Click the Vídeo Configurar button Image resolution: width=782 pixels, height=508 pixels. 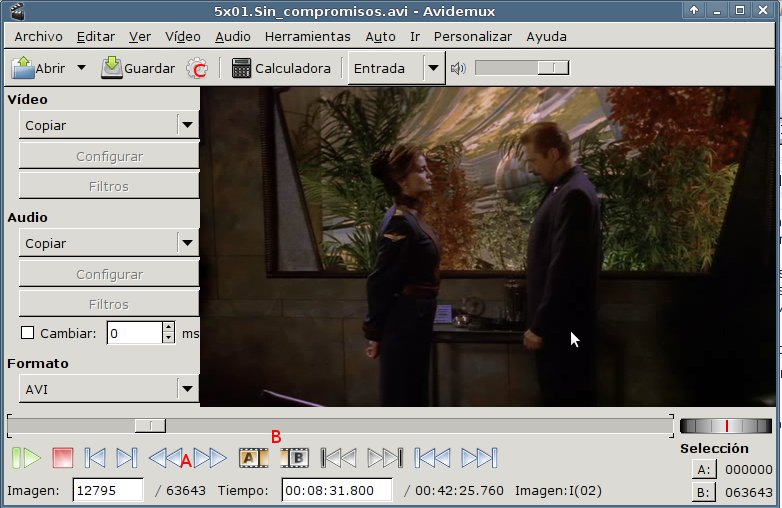click(x=109, y=156)
